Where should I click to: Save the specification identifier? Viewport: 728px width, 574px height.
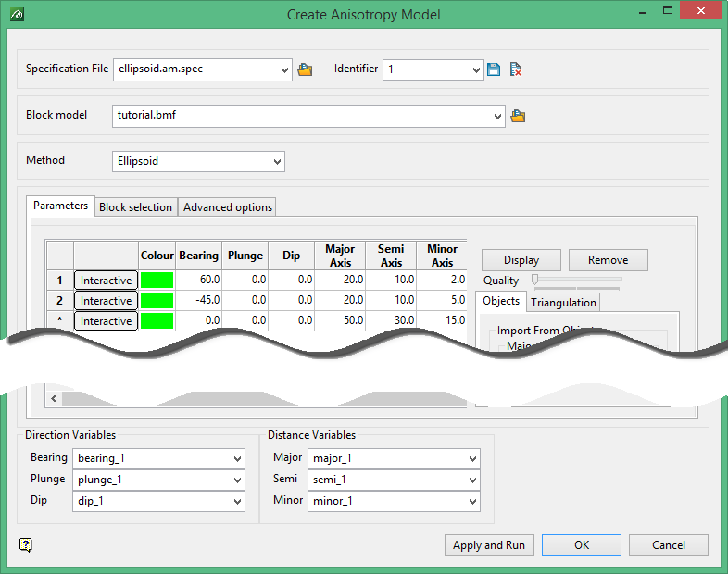tap(494, 69)
